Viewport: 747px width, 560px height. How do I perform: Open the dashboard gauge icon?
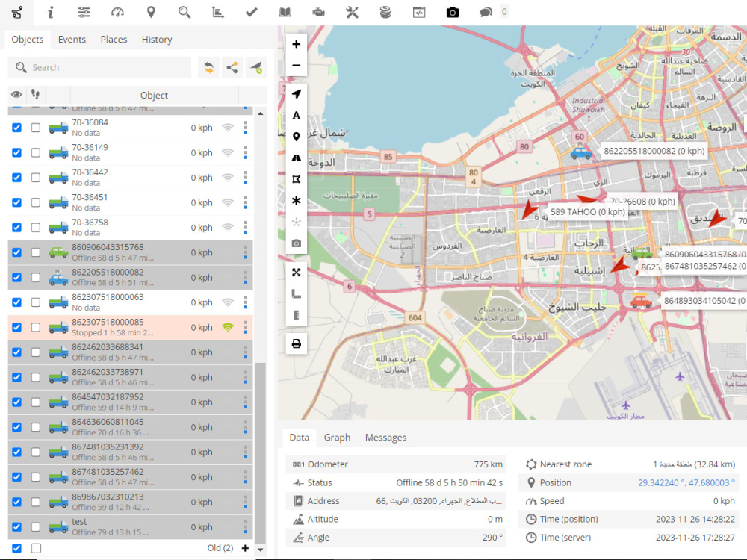[117, 13]
